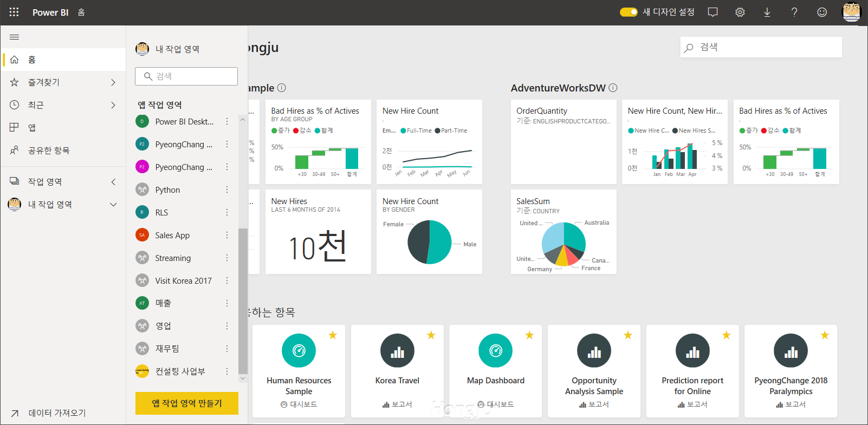Open more options for RLS workspace
This screenshot has width=868, height=425.
pyautogui.click(x=227, y=213)
